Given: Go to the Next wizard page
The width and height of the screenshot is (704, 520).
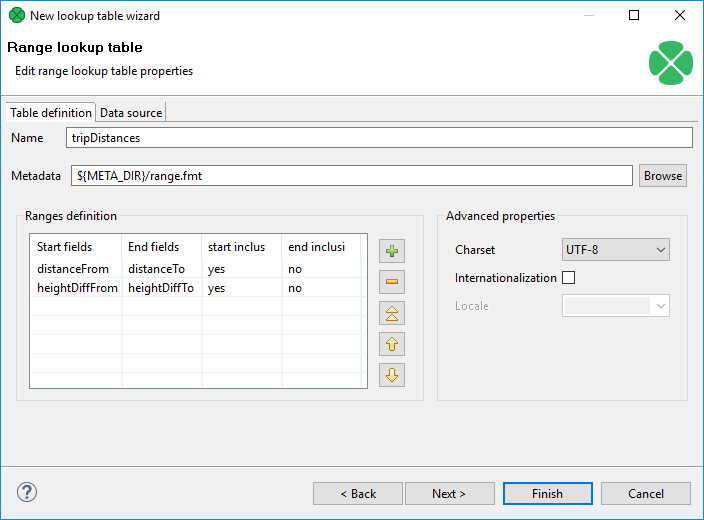Looking at the screenshot, I should [449, 493].
